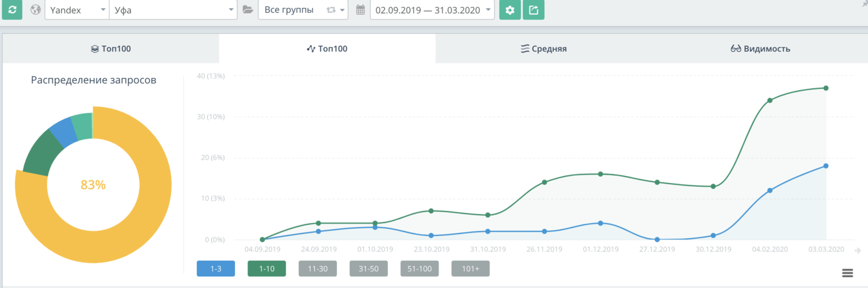Viewport: 868px width, 288px height.
Task: Click the 03.03.2020 green data point
Action: [x=826, y=88]
